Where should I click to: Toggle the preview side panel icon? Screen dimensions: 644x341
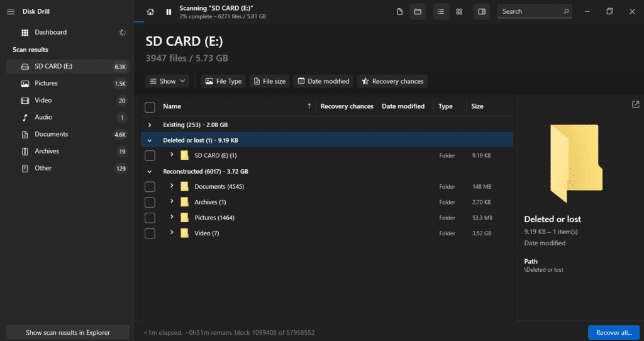pos(482,11)
